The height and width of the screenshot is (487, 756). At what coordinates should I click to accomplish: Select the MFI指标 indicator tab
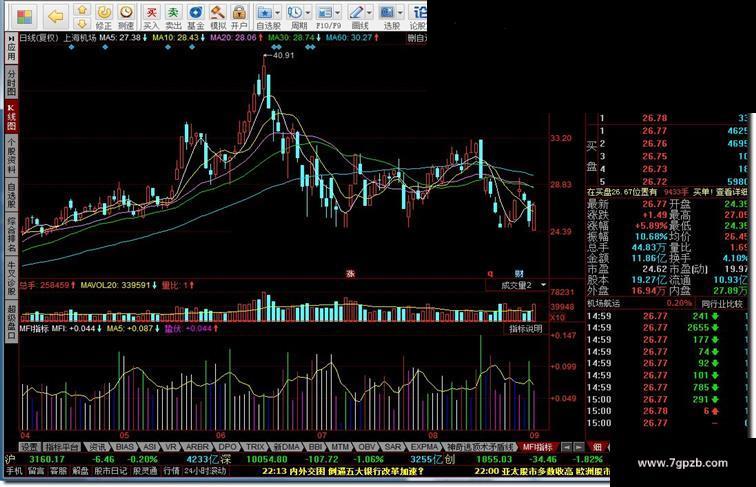[x=538, y=447]
